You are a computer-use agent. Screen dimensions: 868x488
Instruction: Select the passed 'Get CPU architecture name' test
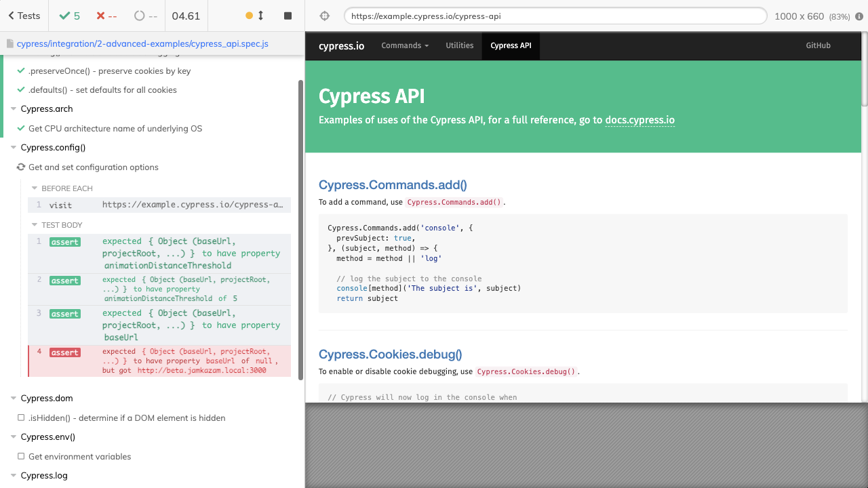pyautogui.click(x=115, y=129)
